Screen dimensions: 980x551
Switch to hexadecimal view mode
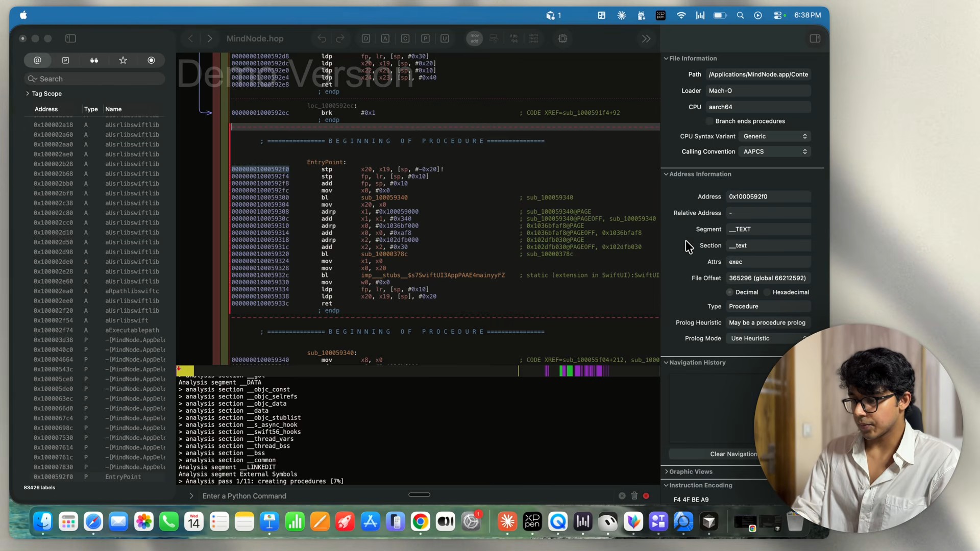pyautogui.click(x=533, y=38)
